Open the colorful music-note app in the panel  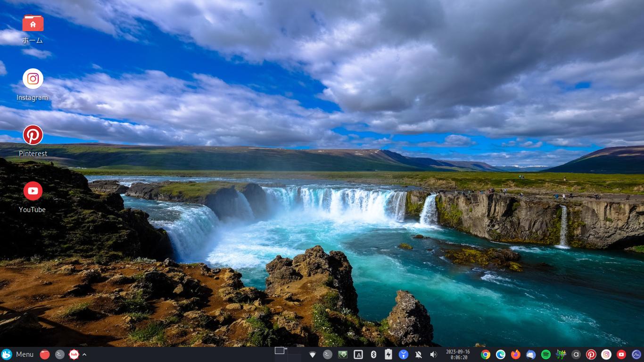[561, 354]
